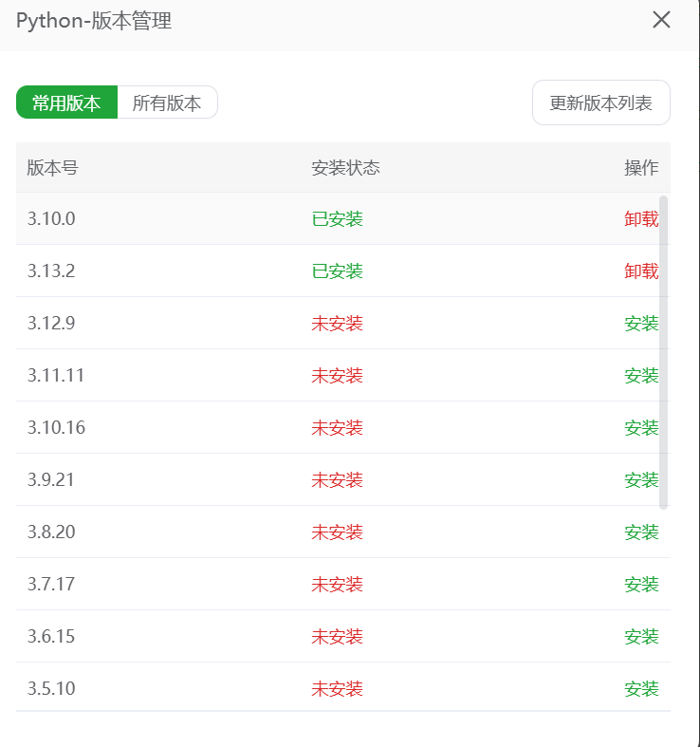The width and height of the screenshot is (700, 747).
Task: Close the Python version management dialog
Action: pos(661,20)
